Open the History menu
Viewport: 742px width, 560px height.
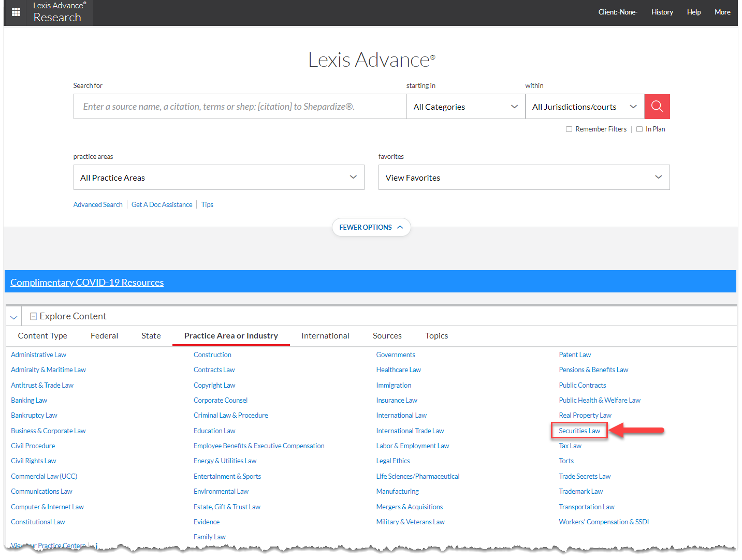coord(662,12)
